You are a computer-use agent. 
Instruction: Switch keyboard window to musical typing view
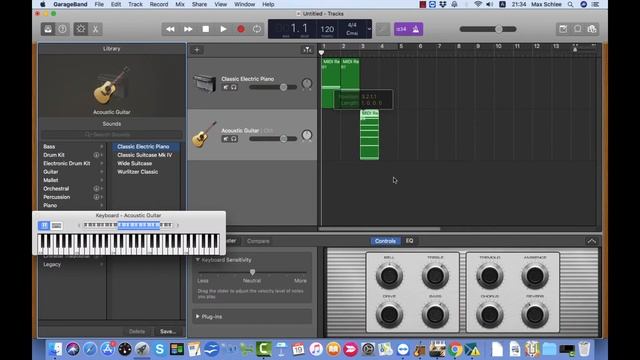point(56,225)
